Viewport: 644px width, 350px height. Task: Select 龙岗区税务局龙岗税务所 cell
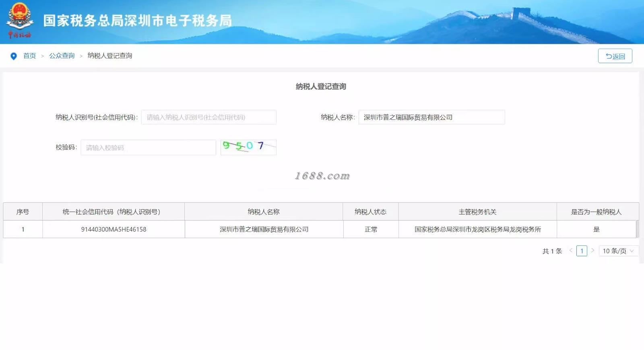point(478,229)
